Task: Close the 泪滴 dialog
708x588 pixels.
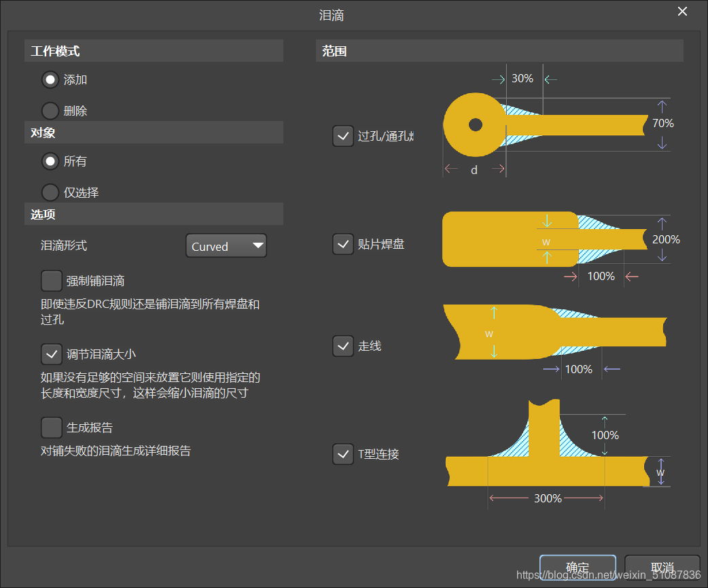Action: coord(682,12)
